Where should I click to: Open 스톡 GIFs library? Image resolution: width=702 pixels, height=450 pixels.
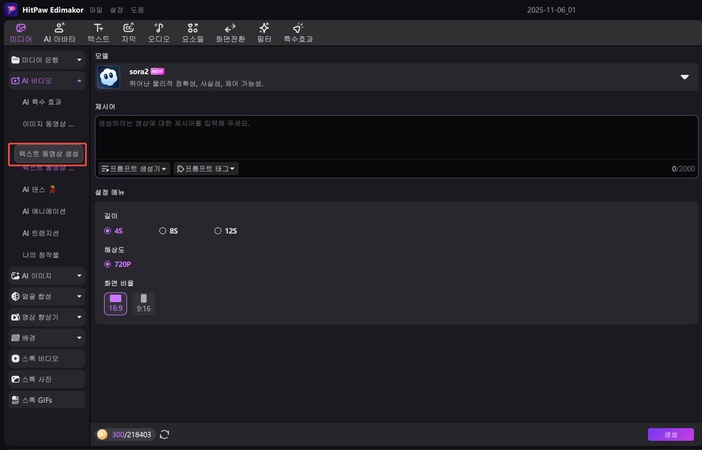(47, 400)
